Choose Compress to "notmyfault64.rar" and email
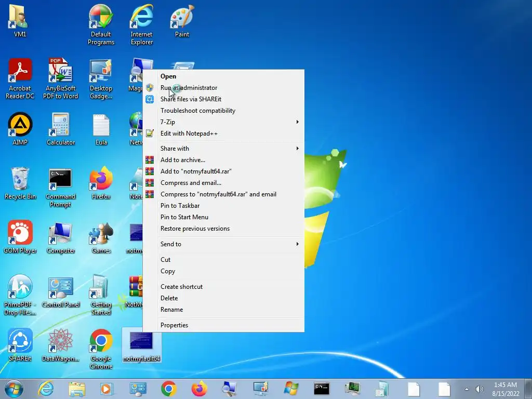Viewport: 532px width, 399px height. [223, 194]
